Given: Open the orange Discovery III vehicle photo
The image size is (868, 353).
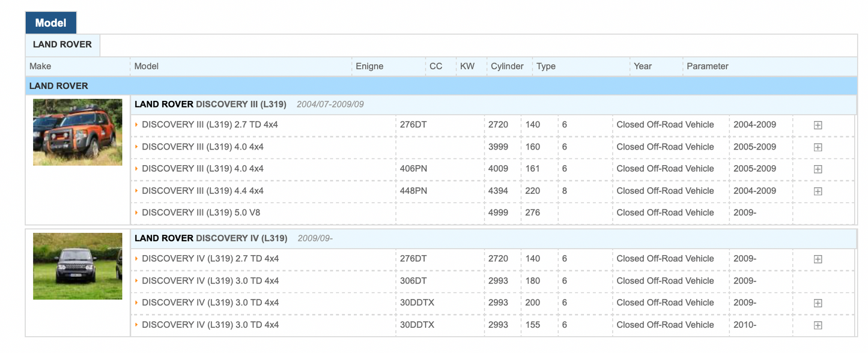Looking at the screenshot, I should [77, 132].
